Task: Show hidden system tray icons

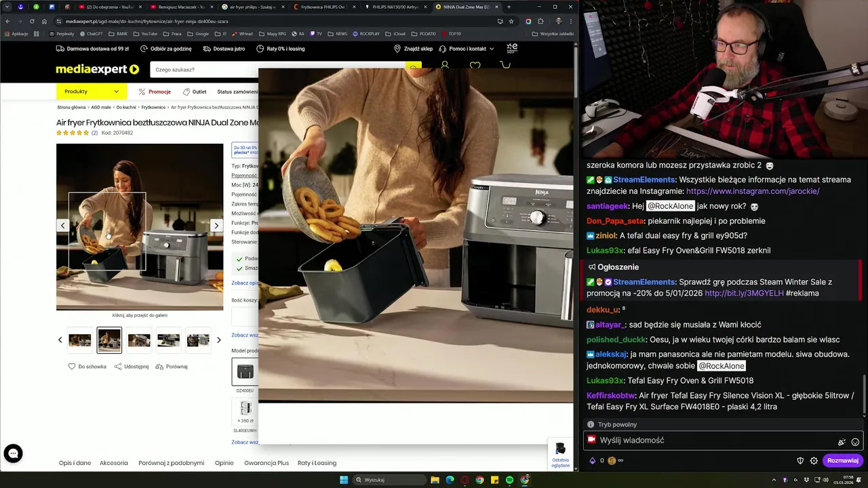Action: click(x=774, y=480)
